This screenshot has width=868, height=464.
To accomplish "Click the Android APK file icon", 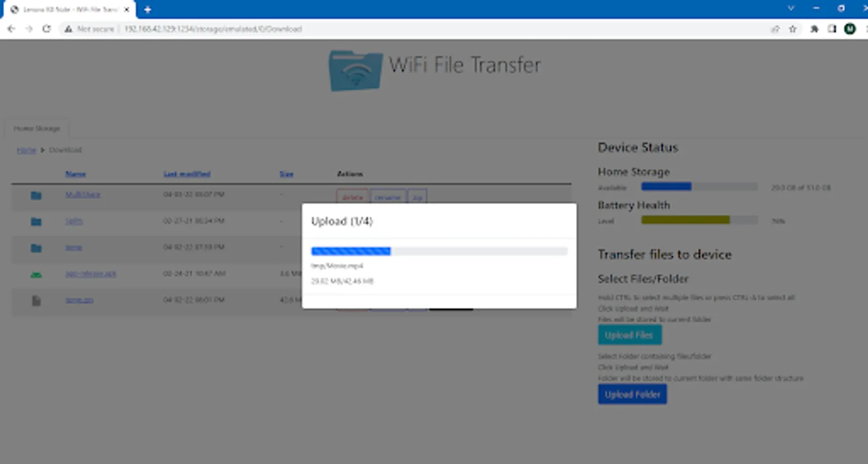I will tap(36, 274).
